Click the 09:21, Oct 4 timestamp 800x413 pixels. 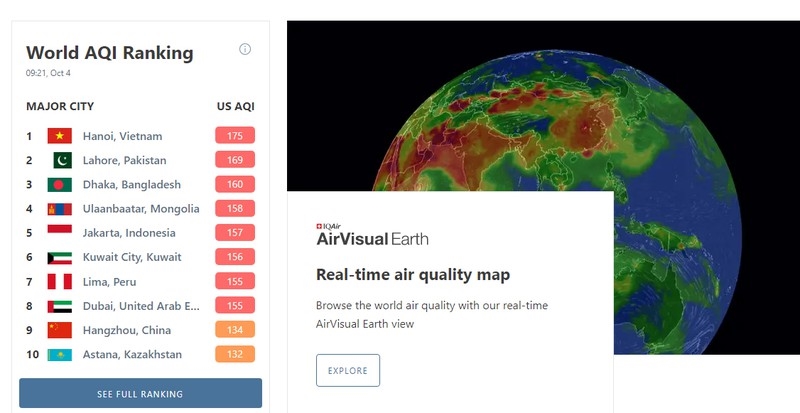point(48,73)
